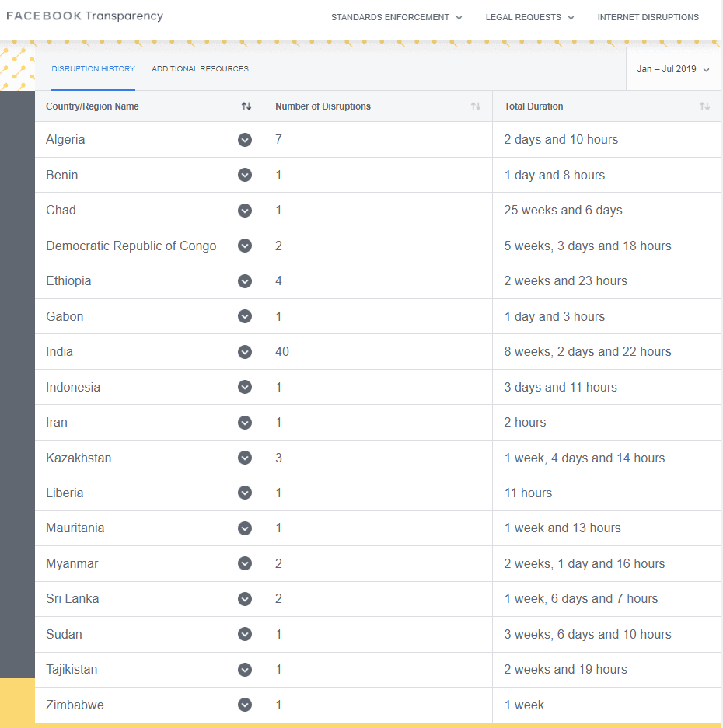
Task: Expand the Zimbabwe row chevron icon
Action: (x=245, y=705)
